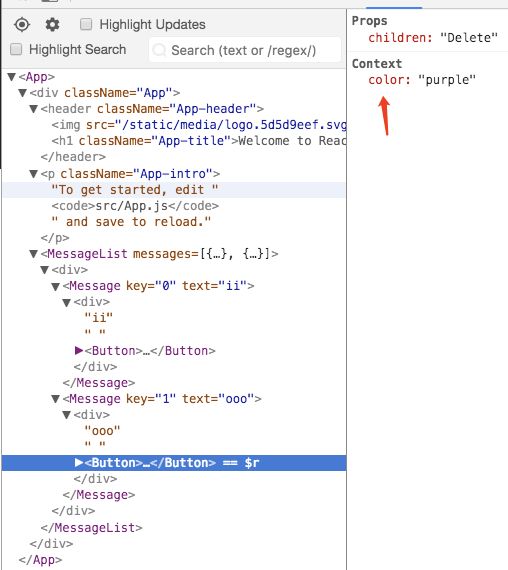Select Message key 1 text ooo node

pyautogui.click(x=162, y=399)
